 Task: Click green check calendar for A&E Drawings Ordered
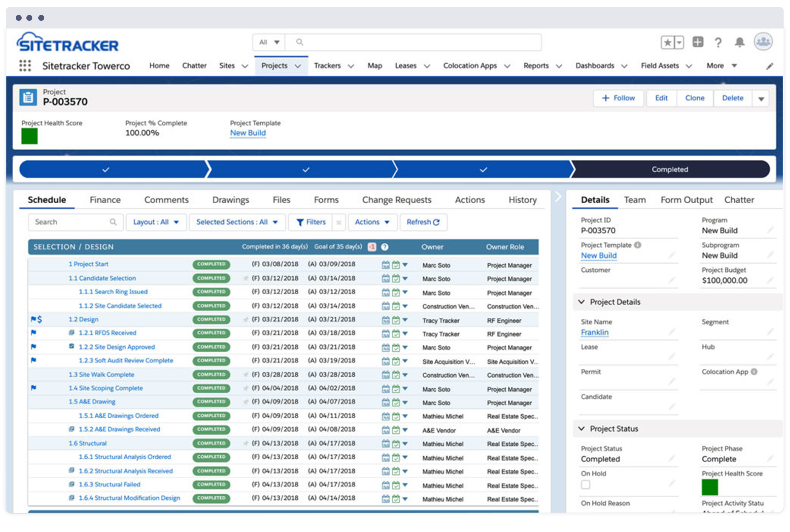coord(396,416)
